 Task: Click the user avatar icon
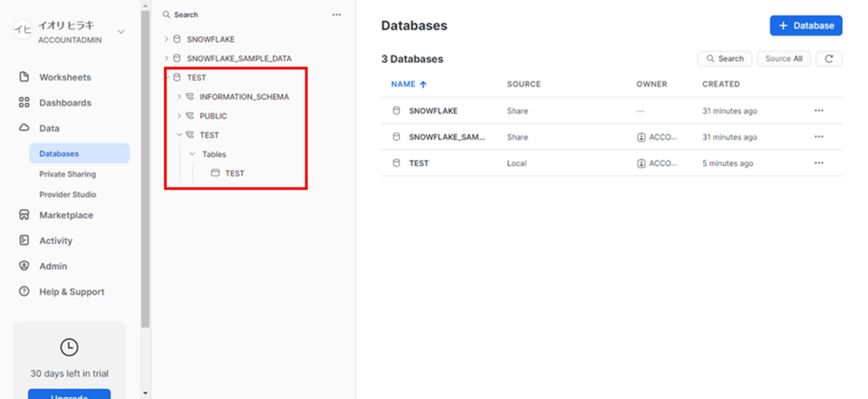point(23,30)
